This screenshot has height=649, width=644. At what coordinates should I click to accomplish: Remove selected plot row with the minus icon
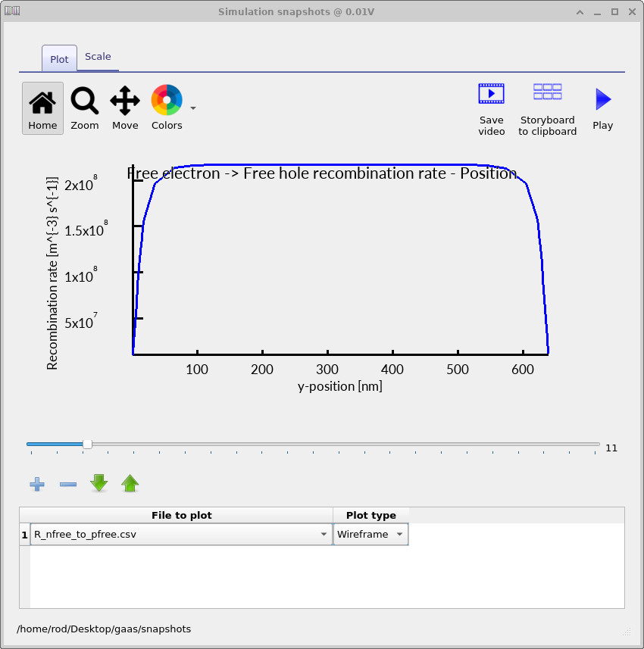(x=67, y=484)
